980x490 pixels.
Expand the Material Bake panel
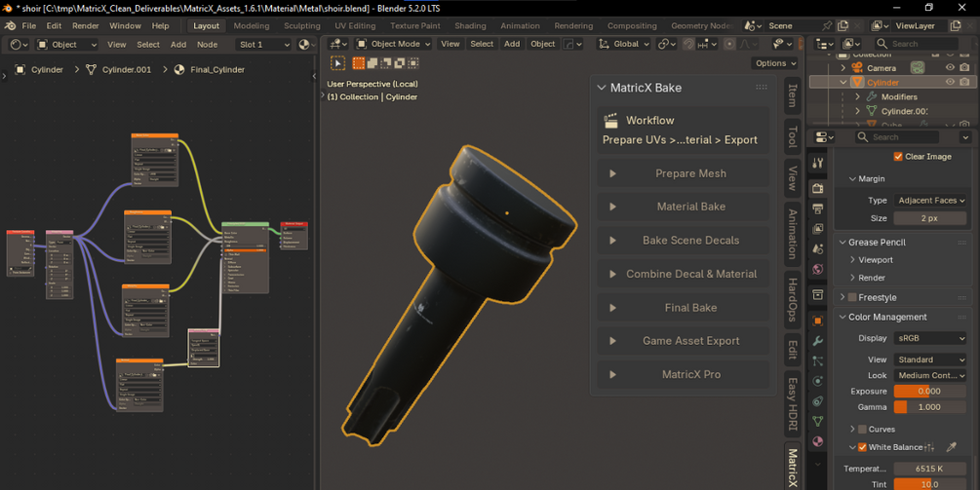pos(684,207)
